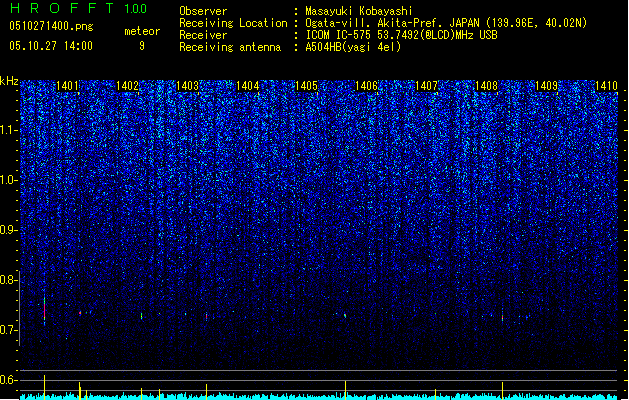Click the yellow intensity spike below 1408
This screenshot has width=629, height=400.
click(502, 391)
